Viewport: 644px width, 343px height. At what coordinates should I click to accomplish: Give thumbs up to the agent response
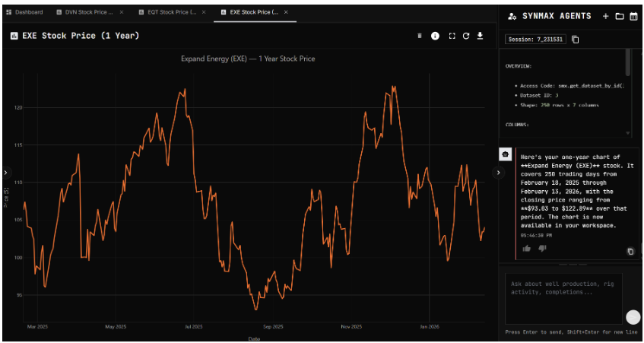pos(527,248)
